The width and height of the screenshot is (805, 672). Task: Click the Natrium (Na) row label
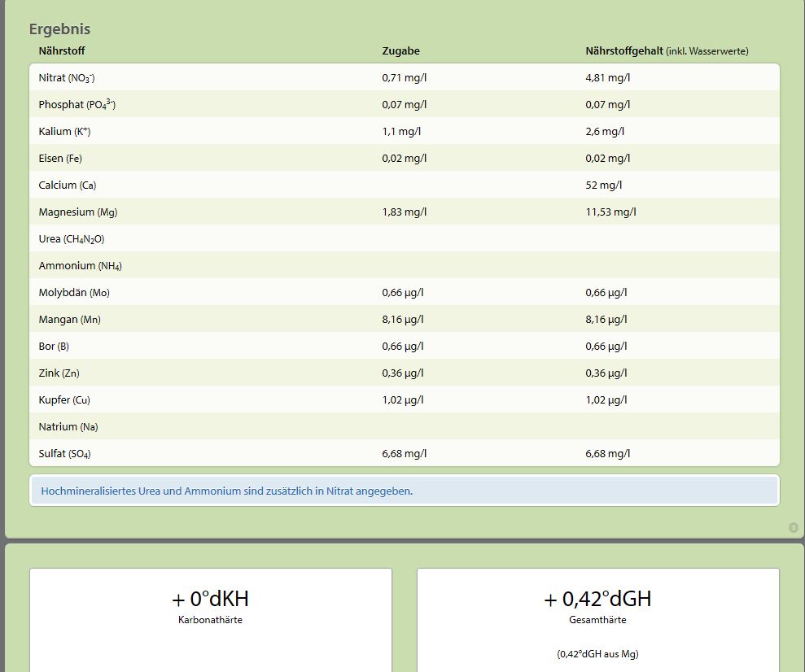point(68,427)
